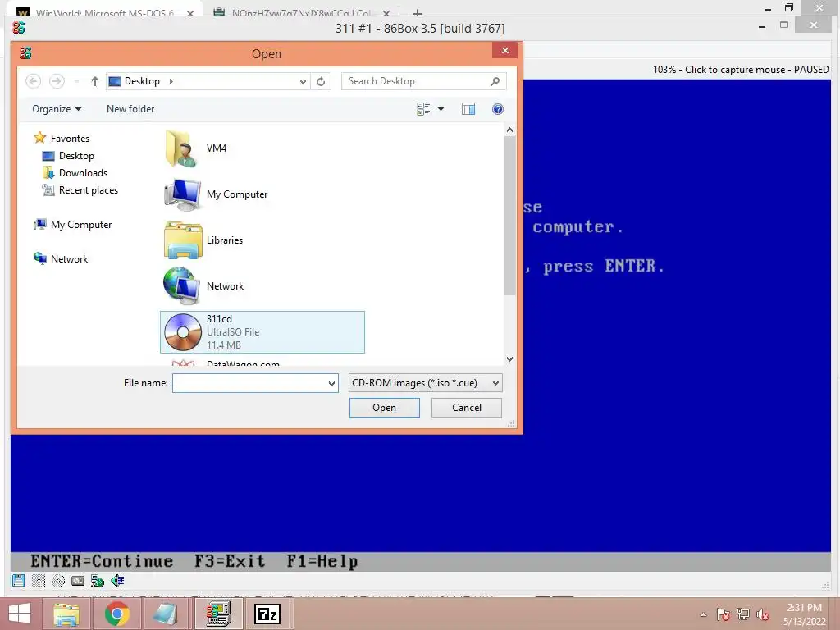
Task: Click the Open button
Action: 385,408
